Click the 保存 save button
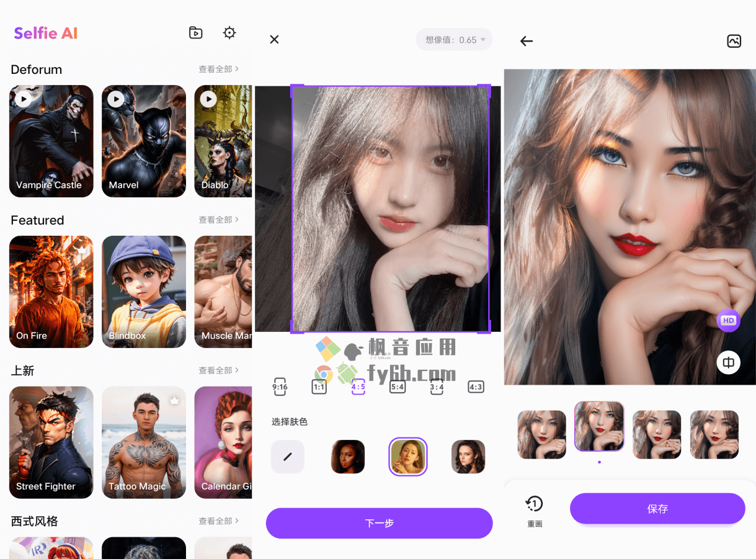Image resolution: width=756 pixels, height=559 pixels. pos(657,509)
